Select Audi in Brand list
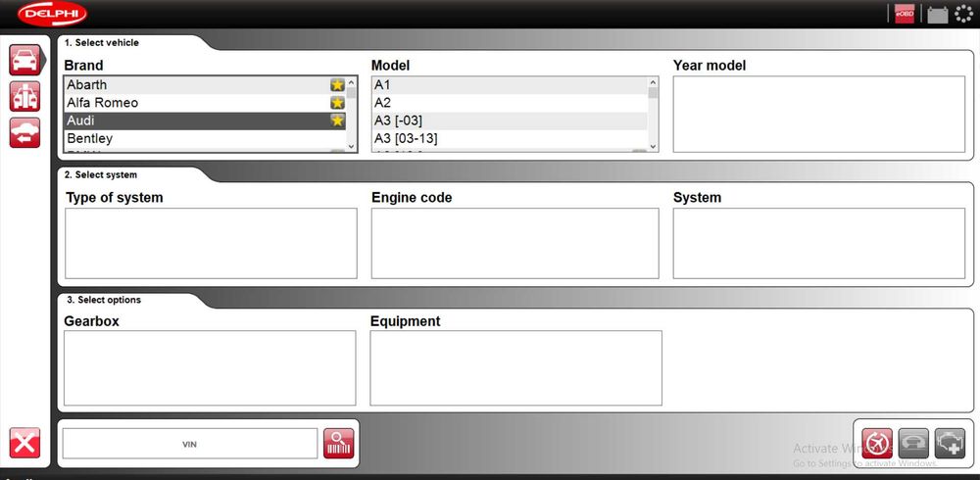This screenshot has width=980, height=480. 205,120
